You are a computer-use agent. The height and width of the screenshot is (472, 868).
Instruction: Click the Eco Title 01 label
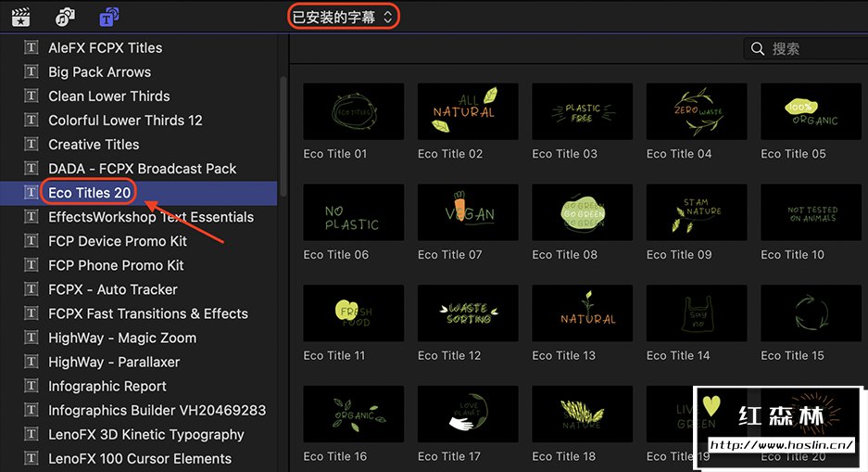(335, 154)
